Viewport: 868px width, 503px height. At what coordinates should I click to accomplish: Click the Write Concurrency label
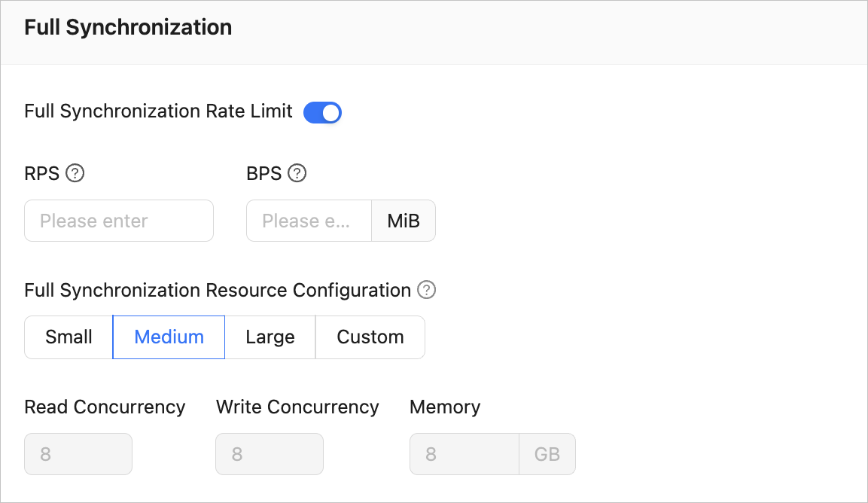pos(297,407)
